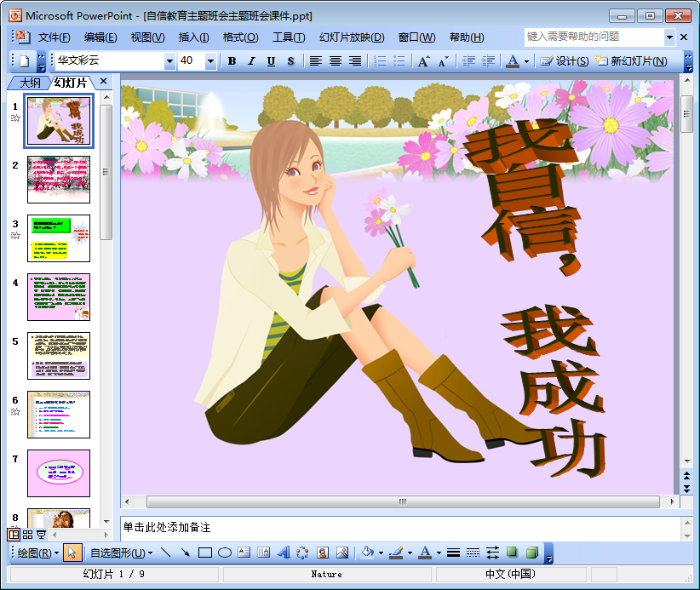Start slide show from current slide
The image size is (700, 590).
tap(41, 534)
